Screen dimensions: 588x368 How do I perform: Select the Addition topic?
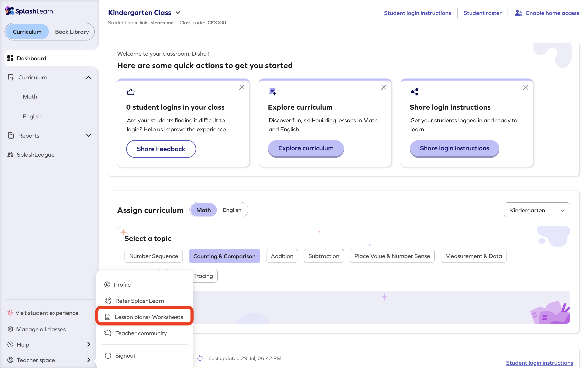282,256
